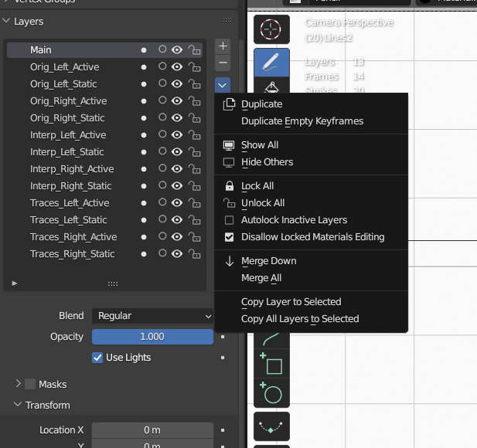The width and height of the screenshot is (477, 448).
Task: Open Layers panel drag-handle options
Action: [x=227, y=21]
